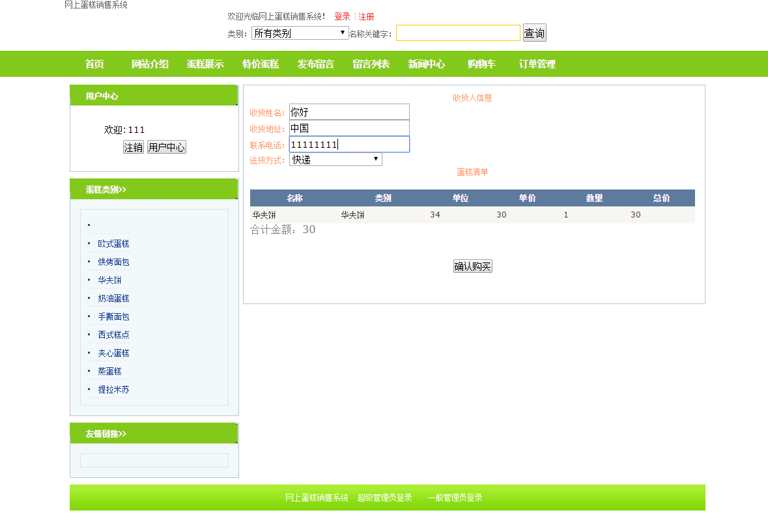
Task: Select the 收货地址 address input field
Action: [x=349, y=128]
